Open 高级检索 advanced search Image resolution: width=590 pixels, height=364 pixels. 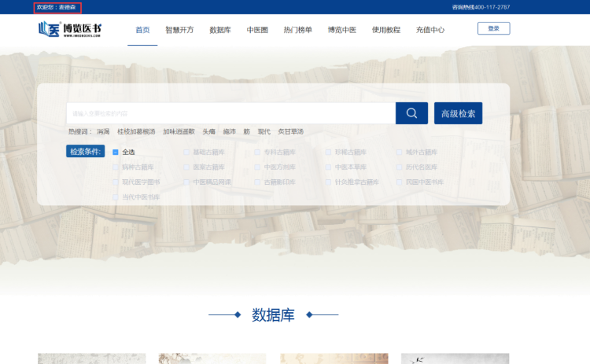458,113
